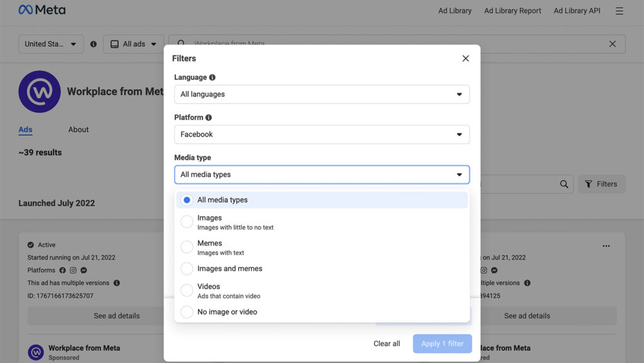Click the search magnifier icon beside the Filters button
644x363 pixels.
coord(563,184)
